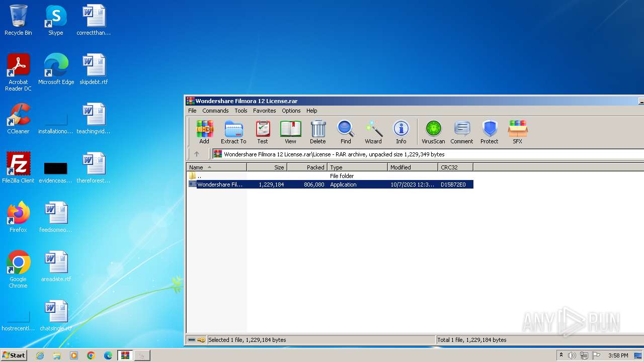Click the password key icon in status bar
Screen dimensions: 644x362
[x=201, y=340]
